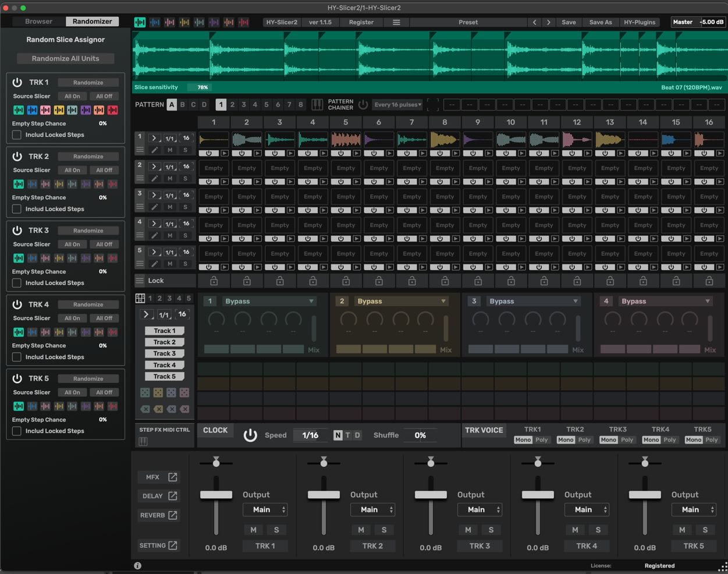Open the hamburger menu in top toolbar
This screenshot has width=728, height=574.
click(396, 22)
